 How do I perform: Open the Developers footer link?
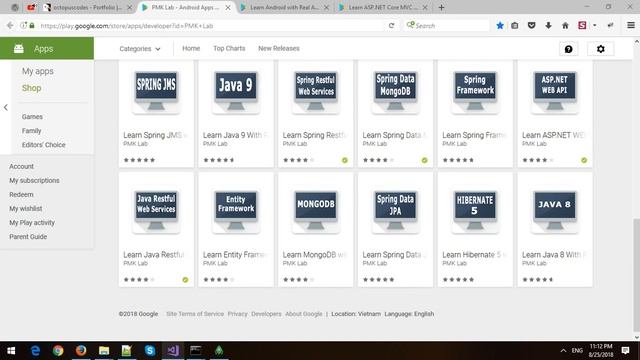pos(266,314)
